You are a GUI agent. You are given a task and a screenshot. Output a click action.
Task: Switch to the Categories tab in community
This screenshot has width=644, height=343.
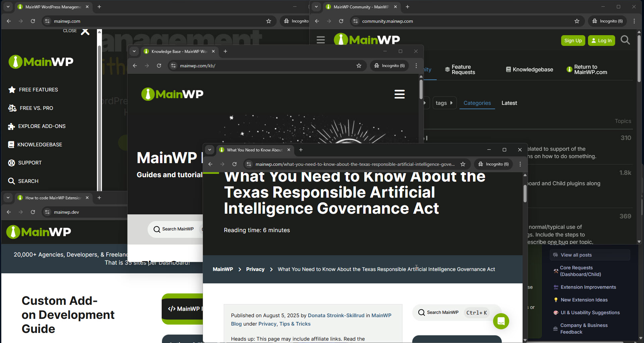(x=477, y=103)
